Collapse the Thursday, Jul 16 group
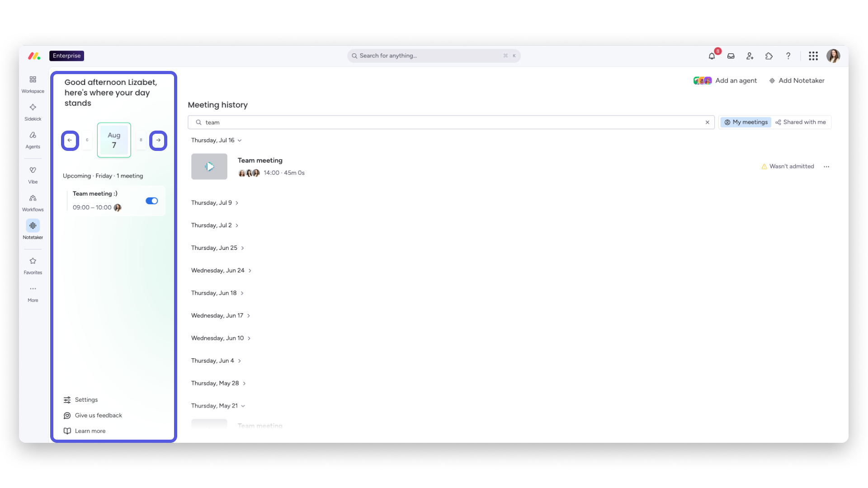Viewport: 868px width, 488px height. point(217,141)
